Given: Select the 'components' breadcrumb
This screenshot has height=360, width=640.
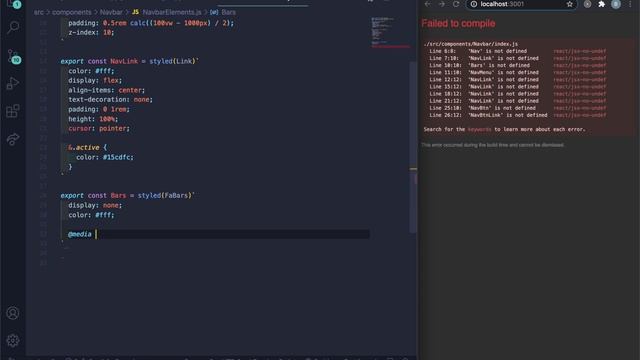Looking at the screenshot, I should pyautogui.click(x=72, y=12).
